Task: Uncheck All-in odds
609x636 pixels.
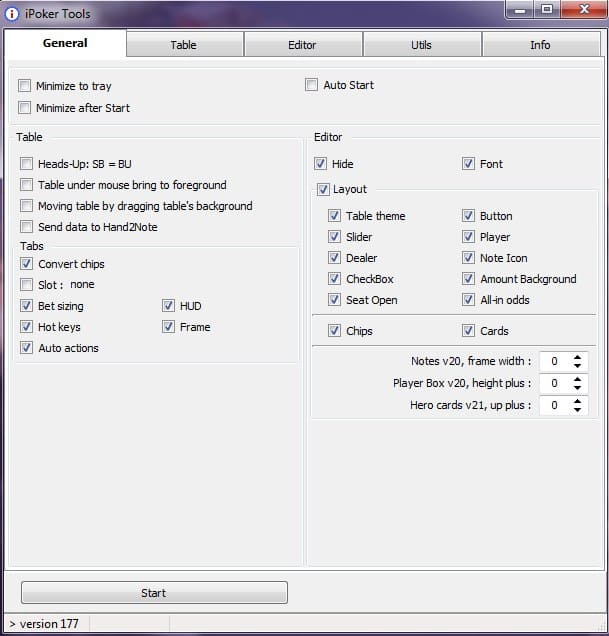Action: pos(468,300)
